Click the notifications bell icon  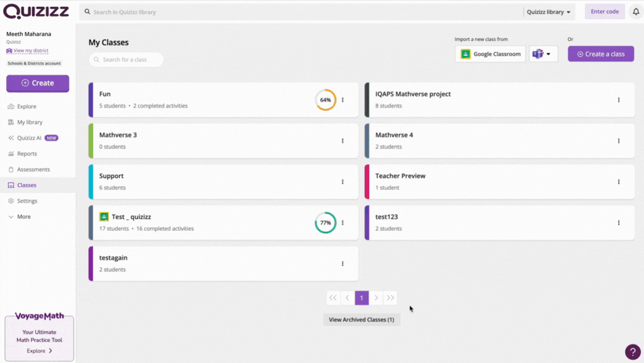click(636, 11)
